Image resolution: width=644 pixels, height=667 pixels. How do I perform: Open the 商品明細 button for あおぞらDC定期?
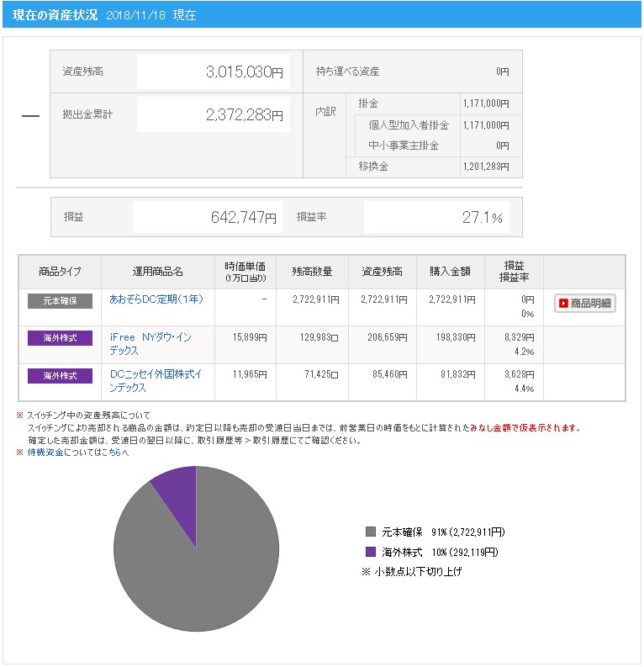584,304
